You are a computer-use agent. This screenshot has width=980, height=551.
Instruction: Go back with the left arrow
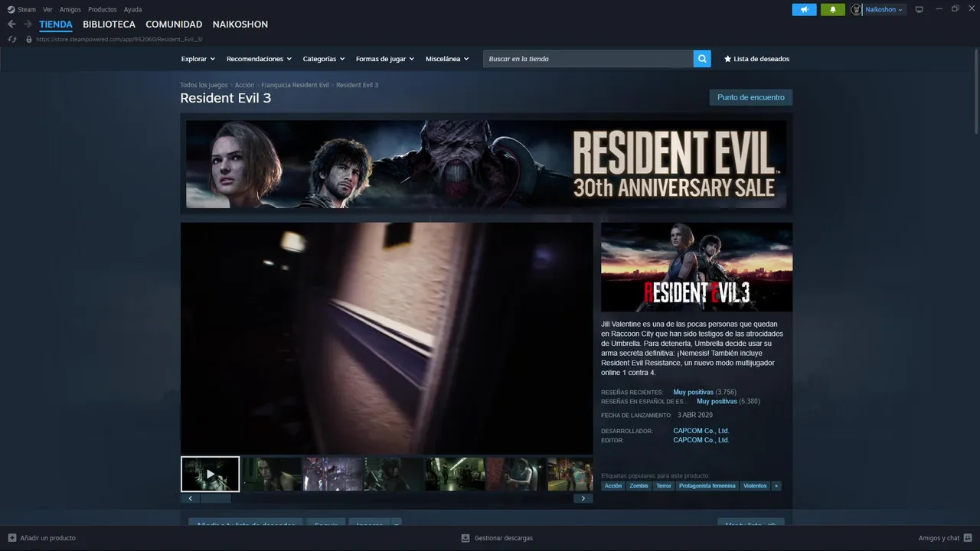[11, 24]
